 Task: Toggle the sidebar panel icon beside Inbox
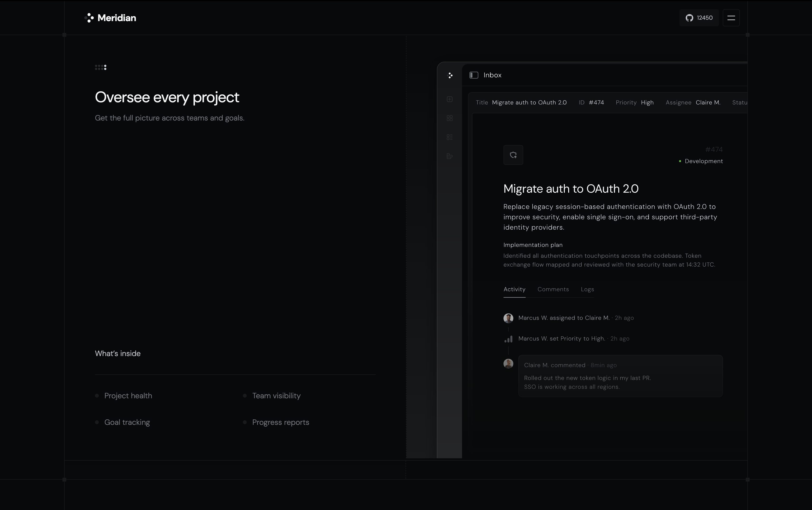pyautogui.click(x=474, y=75)
